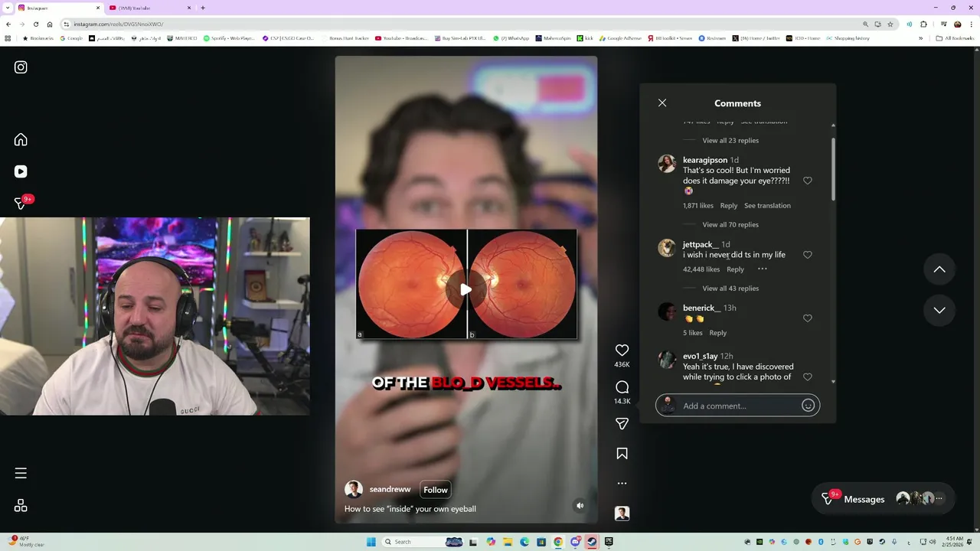
Task: Like kearagipson's comment
Action: point(807,181)
